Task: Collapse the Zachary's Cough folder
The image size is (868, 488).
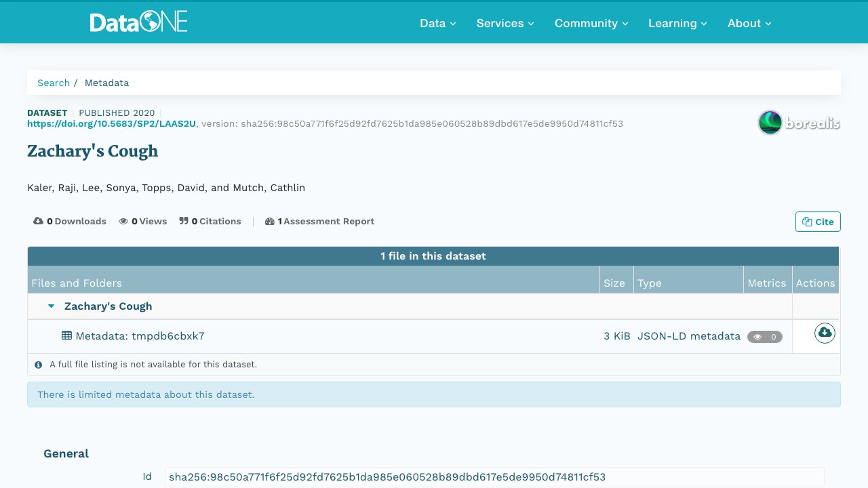Action: [x=51, y=306]
